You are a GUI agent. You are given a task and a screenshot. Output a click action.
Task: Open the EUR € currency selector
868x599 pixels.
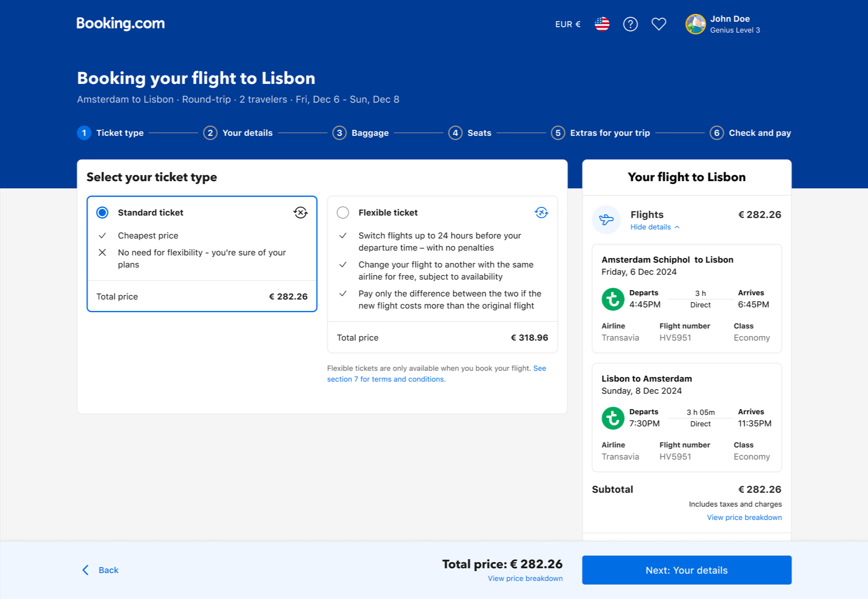click(x=568, y=24)
